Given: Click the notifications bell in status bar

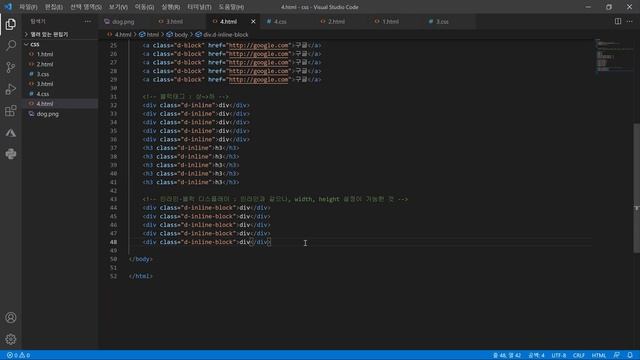Looking at the screenshot, I should point(630,355).
